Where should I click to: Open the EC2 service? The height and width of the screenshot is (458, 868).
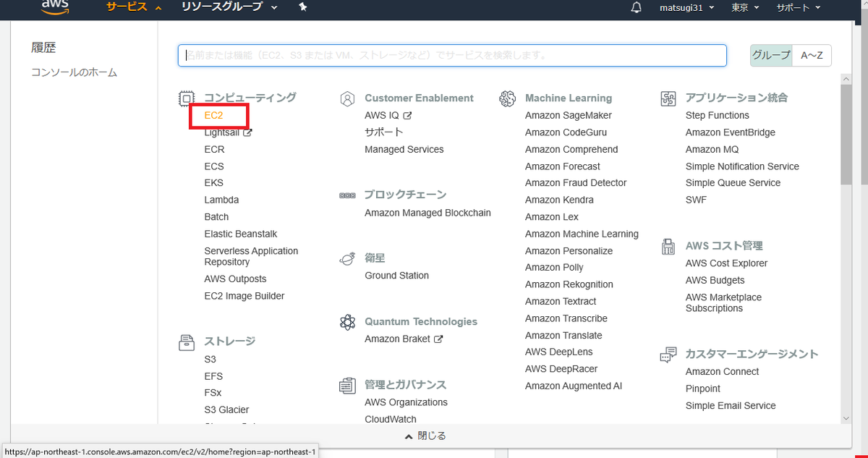click(214, 115)
